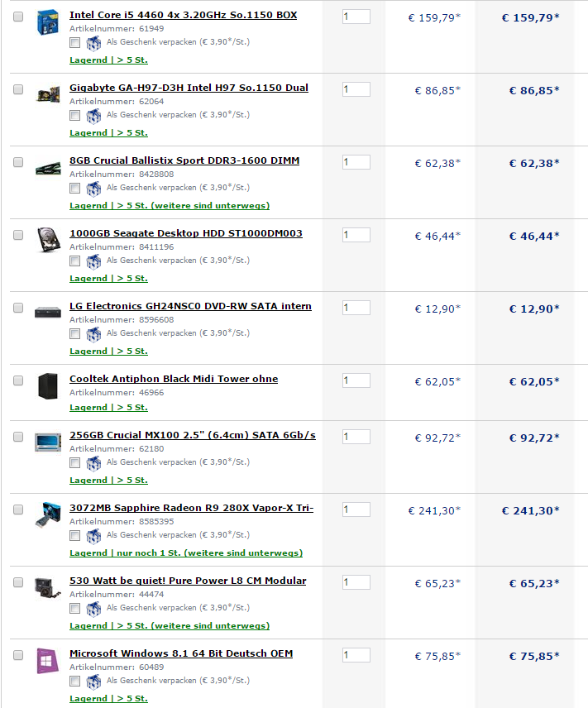Click the be quiet! power supply image

pyautogui.click(x=47, y=587)
